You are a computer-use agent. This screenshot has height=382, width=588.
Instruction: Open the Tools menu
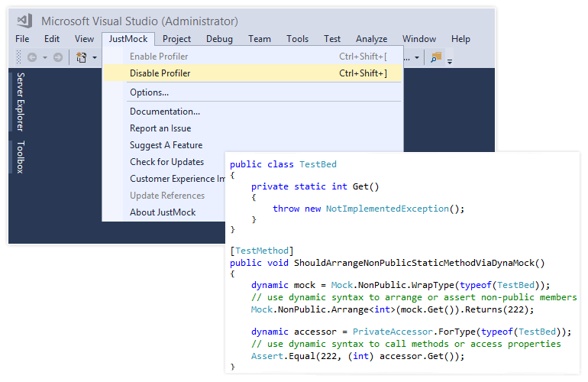pyautogui.click(x=297, y=39)
